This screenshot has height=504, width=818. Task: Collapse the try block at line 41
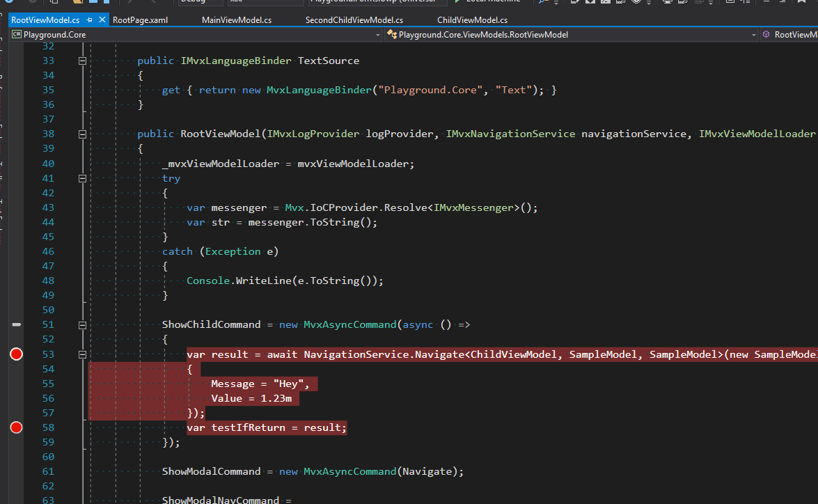pos(82,178)
